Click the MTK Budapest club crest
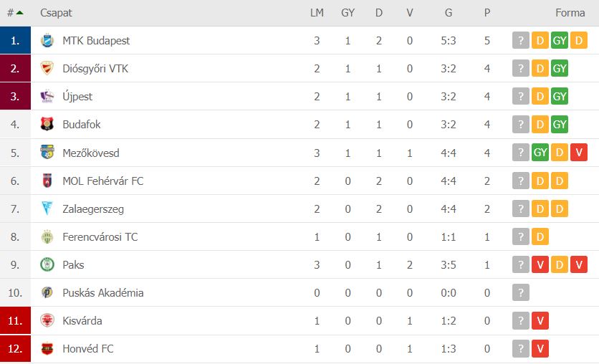The height and width of the screenshot is (364, 599). [x=47, y=41]
